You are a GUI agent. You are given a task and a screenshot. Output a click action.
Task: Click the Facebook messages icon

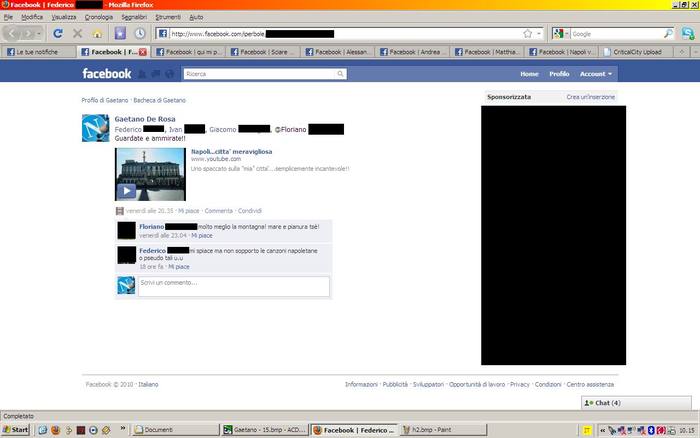[156, 74]
